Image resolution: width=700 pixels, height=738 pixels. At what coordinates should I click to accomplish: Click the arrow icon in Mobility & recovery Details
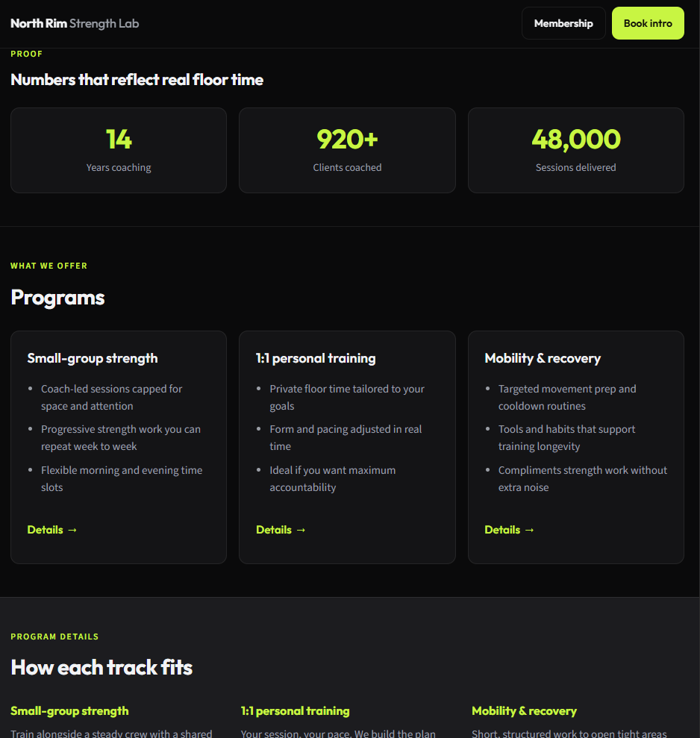pyautogui.click(x=530, y=530)
